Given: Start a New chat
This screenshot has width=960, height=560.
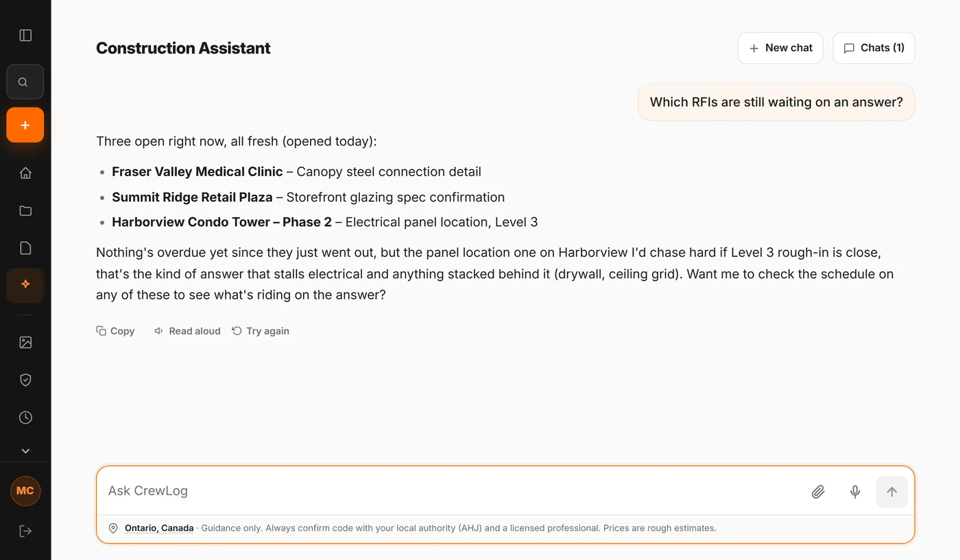Looking at the screenshot, I should pyautogui.click(x=780, y=48).
